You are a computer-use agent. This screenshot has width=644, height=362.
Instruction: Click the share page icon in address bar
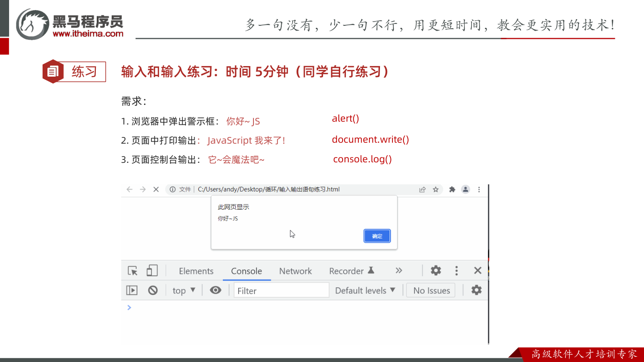coord(422,190)
